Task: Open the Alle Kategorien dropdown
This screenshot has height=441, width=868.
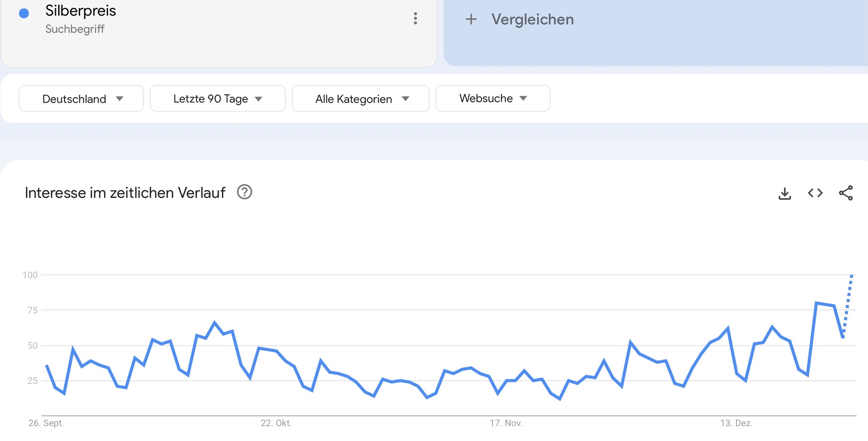Action: [360, 99]
